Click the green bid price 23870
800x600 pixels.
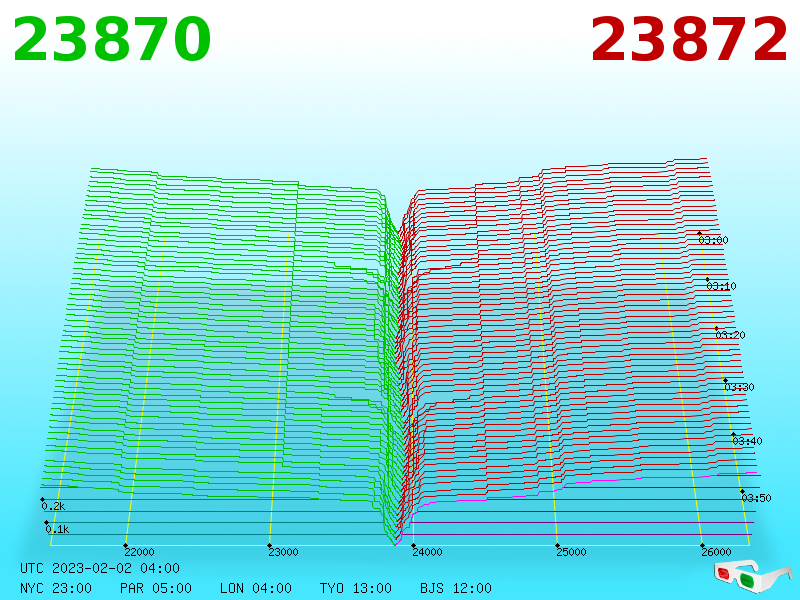point(112,39)
